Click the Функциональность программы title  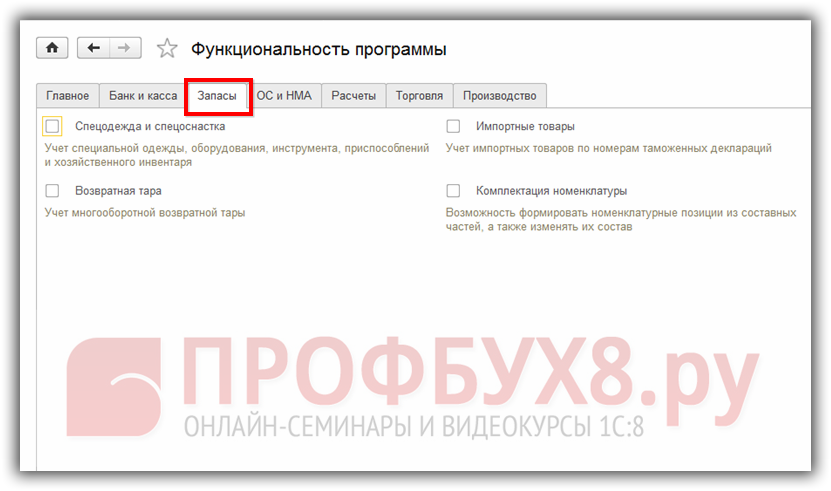(x=319, y=49)
